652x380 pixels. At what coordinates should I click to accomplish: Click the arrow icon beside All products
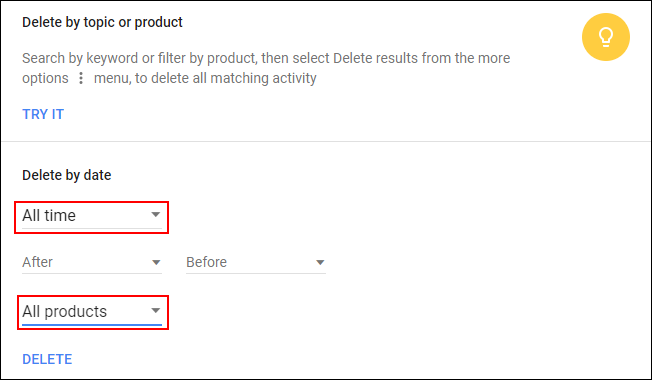click(156, 311)
